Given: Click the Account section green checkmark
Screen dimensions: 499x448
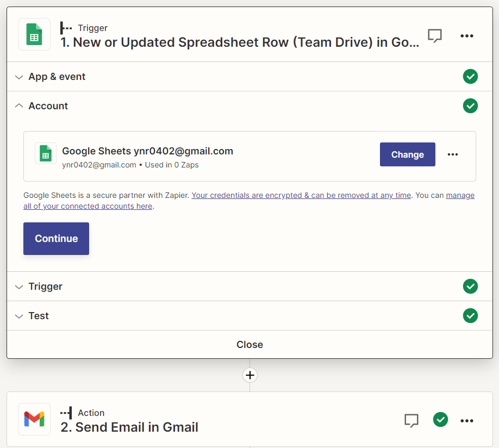Looking at the screenshot, I should point(470,106).
